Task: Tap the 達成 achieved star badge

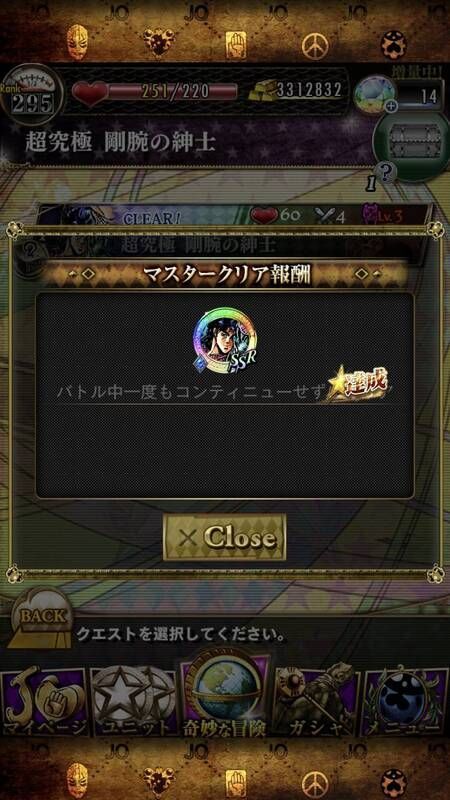Action: click(x=359, y=383)
